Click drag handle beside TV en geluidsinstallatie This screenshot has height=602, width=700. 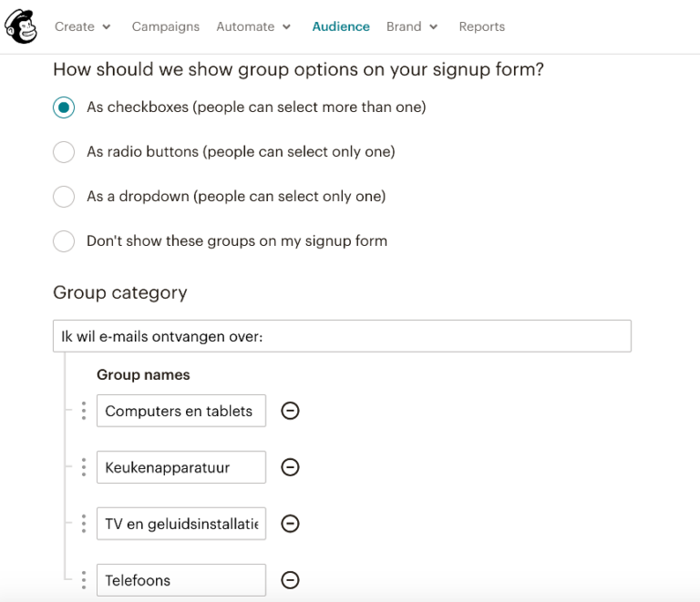[x=84, y=524]
